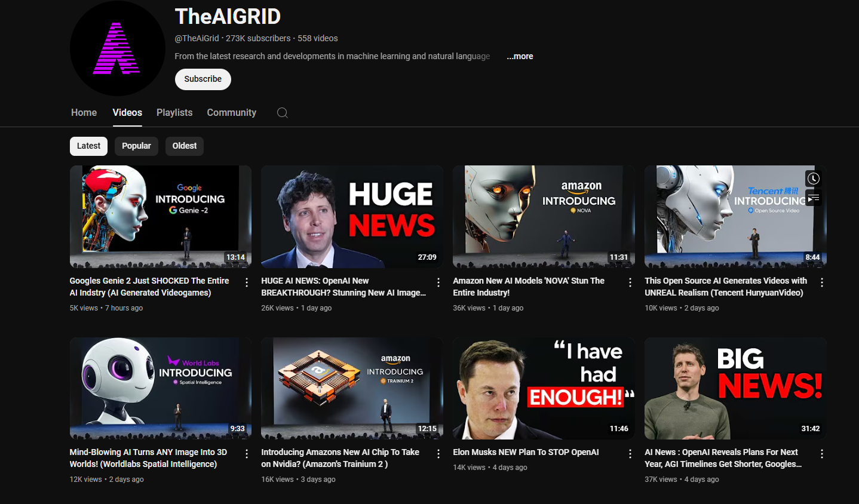Image resolution: width=859 pixels, height=504 pixels.
Task: Click "37K views" under OpenAI Reveals Plans video
Action: pyautogui.click(x=661, y=480)
